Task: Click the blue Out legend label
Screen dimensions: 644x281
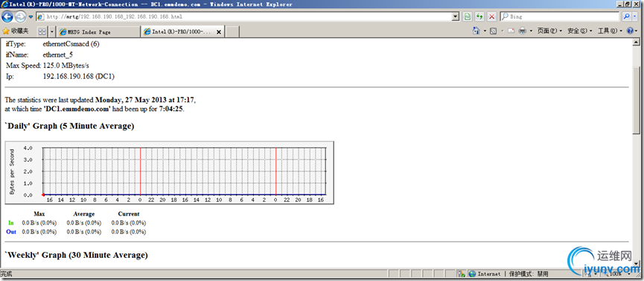Action: coord(11,232)
